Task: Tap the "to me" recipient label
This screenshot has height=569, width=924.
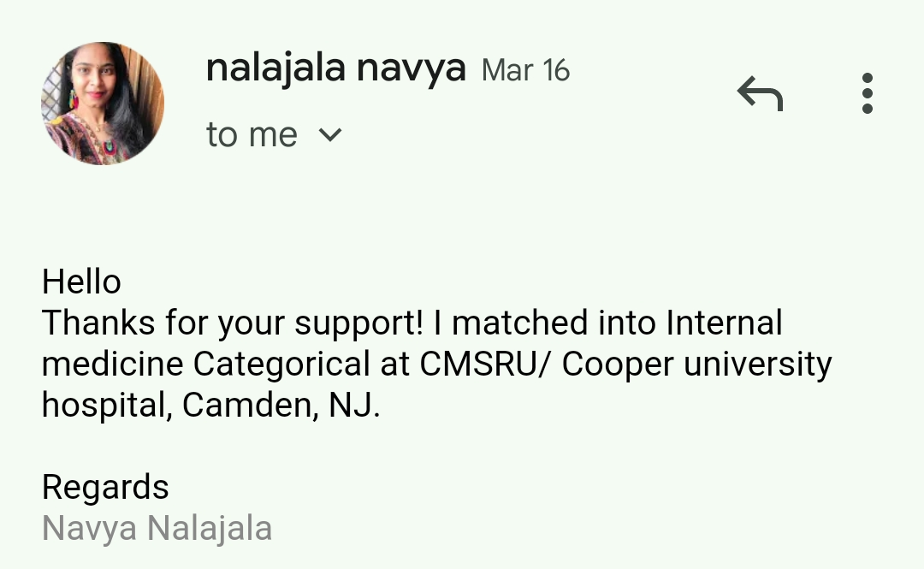Action: (x=252, y=135)
